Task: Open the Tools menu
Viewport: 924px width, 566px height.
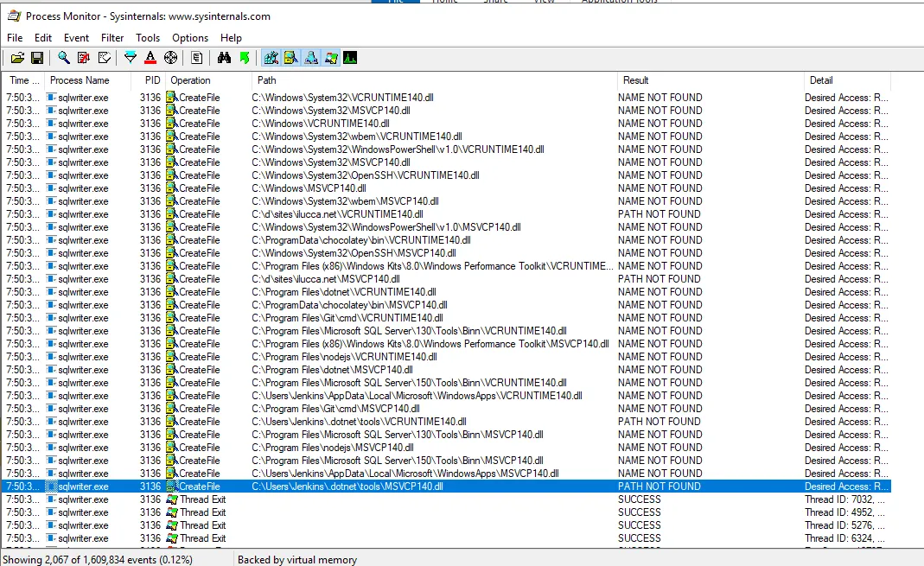Action: tap(148, 38)
